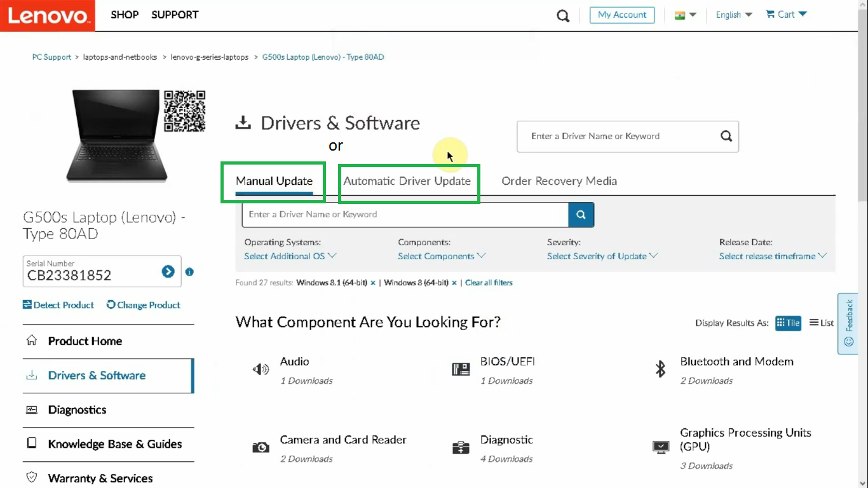Viewport: 868px width, 488px height.
Task: Remove Windows 8 (64-bit) filter
Action: coord(454,283)
